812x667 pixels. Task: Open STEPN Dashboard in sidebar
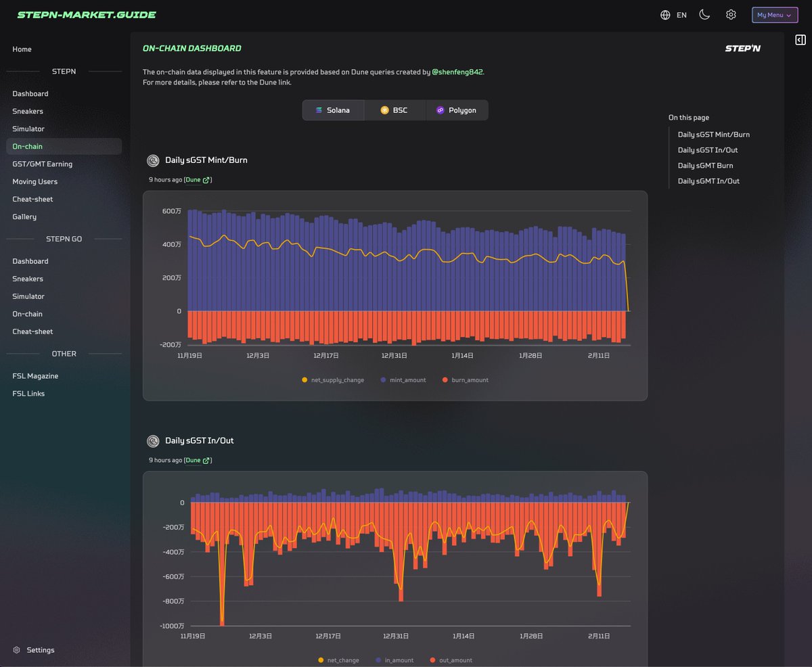pyautogui.click(x=30, y=94)
